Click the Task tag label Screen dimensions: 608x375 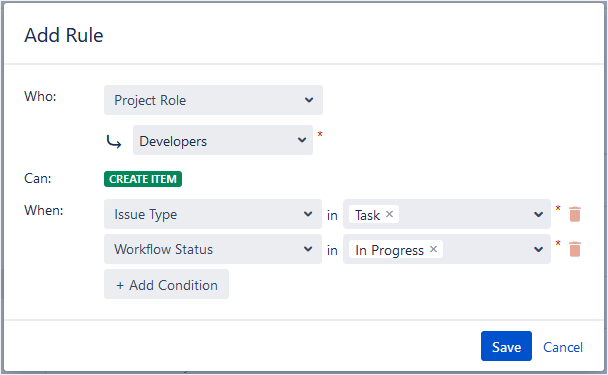[x=367, y=215]
